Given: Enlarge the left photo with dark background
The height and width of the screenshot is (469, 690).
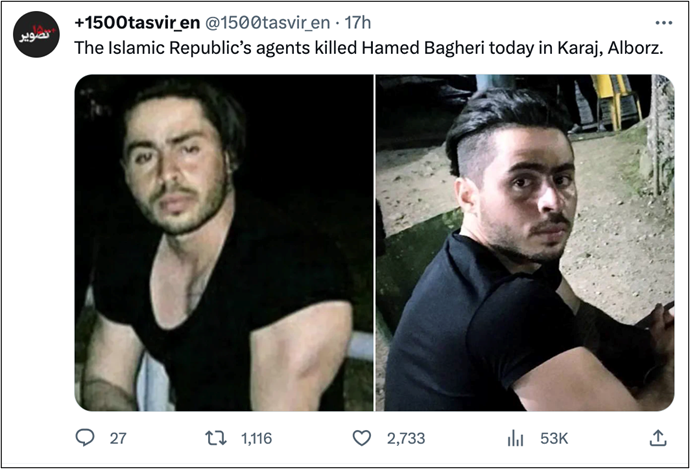Looking at the screenshot, I should click(x=224, y=243).
